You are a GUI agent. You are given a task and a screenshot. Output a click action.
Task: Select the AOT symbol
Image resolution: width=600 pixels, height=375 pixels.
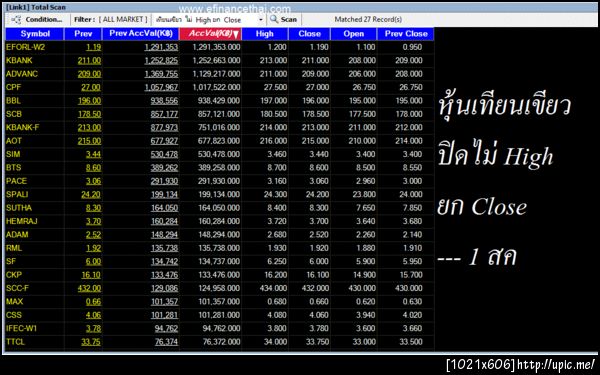tap(14, 141)
